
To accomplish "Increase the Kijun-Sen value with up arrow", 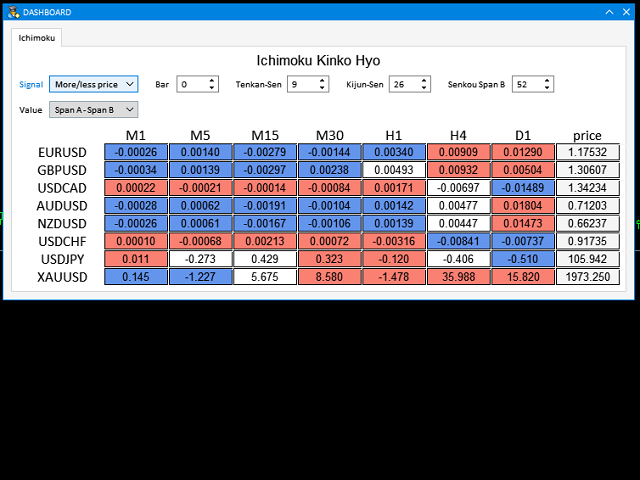I will point(423,81).
